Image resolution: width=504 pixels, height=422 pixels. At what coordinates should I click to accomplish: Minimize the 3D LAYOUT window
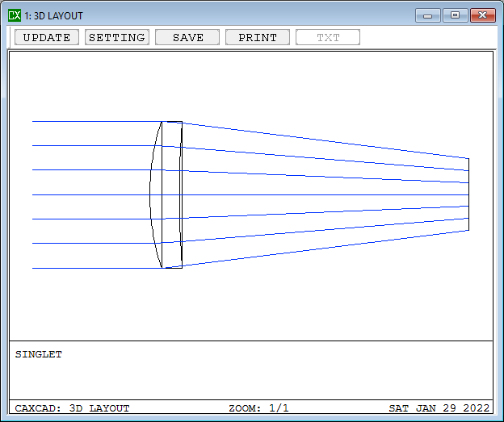(x=427, y=15)
